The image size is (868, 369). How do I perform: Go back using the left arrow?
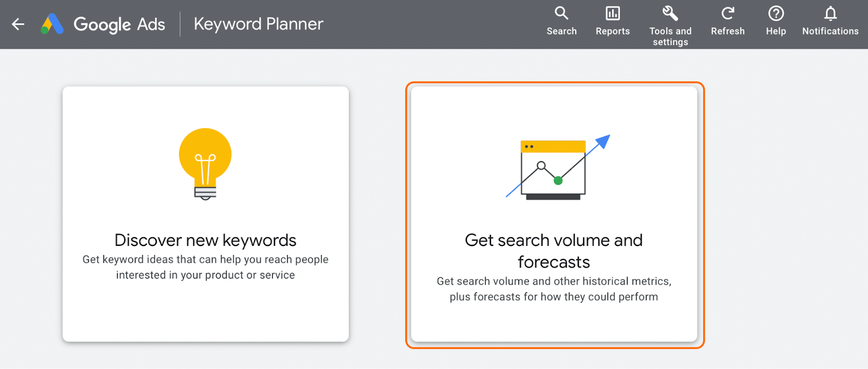click(x=18, y=24)
